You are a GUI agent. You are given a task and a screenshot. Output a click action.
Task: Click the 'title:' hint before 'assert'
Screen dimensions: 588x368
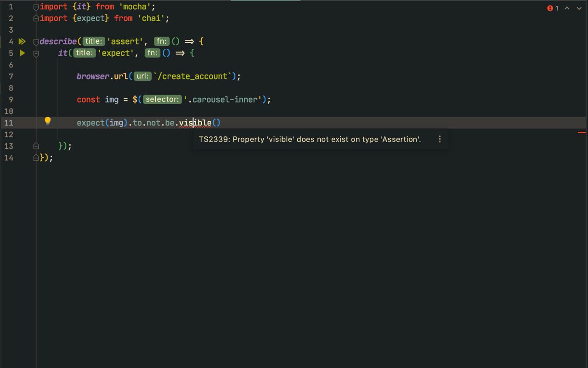point(94,41)
